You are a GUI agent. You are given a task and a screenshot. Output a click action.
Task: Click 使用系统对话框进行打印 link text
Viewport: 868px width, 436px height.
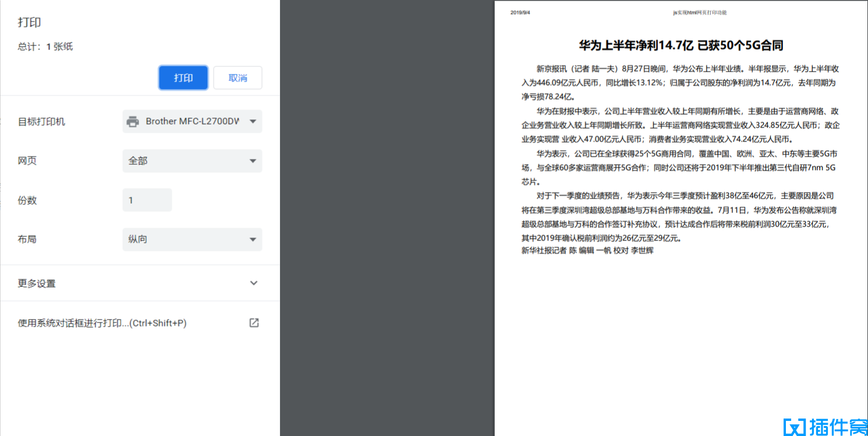pyautogui.click(x=102, y=323)
